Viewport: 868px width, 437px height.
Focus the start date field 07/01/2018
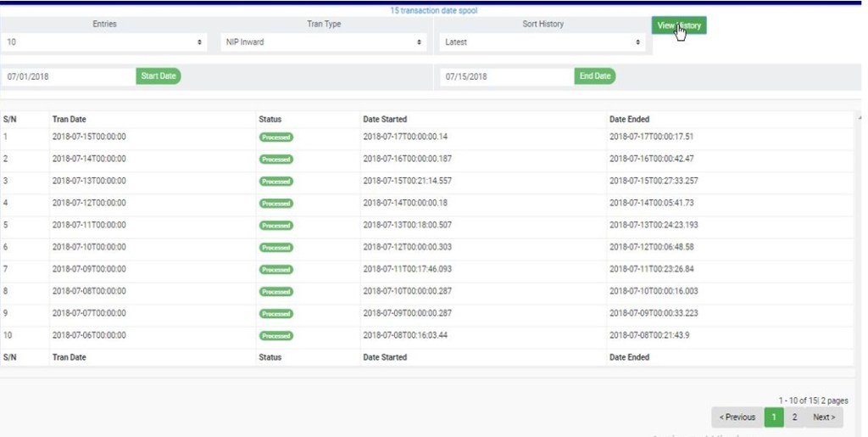click(68, 76)
